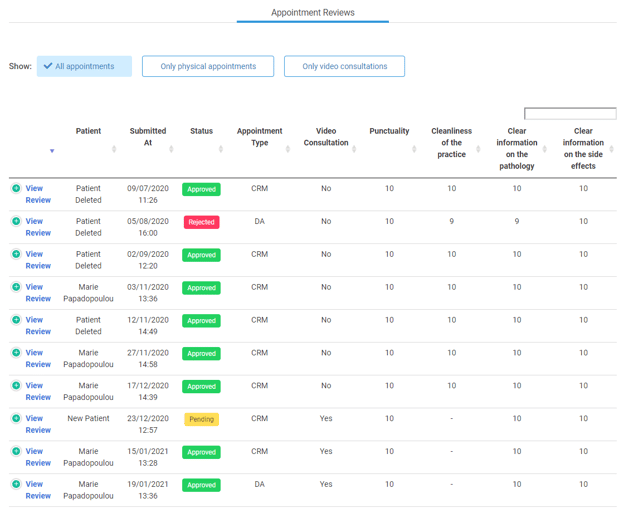Open View Review link for 05/08/2020 row
This screenshot has height=508, width=624.
click(38, 227)
